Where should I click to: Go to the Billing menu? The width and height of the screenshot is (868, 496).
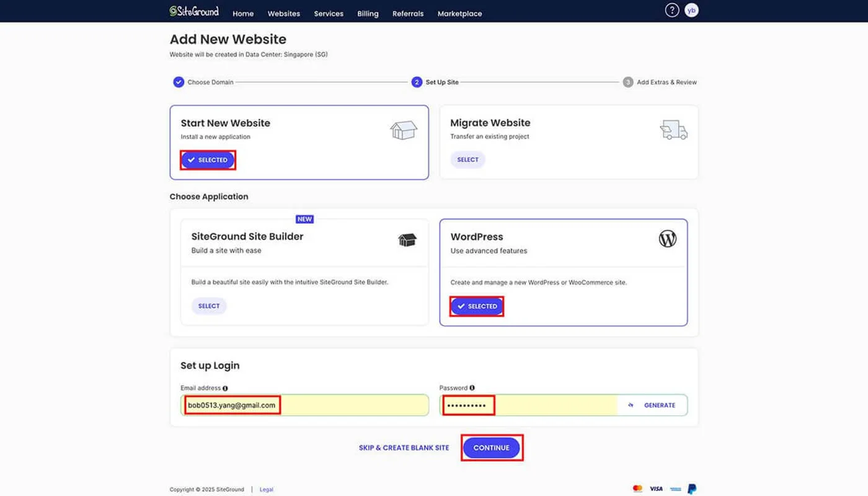point(368,14)
